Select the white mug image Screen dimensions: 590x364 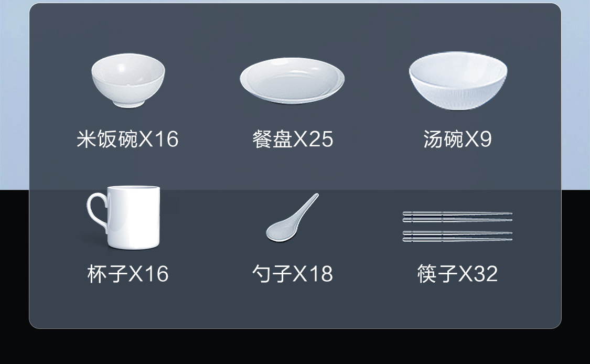[x=124, y=217]
